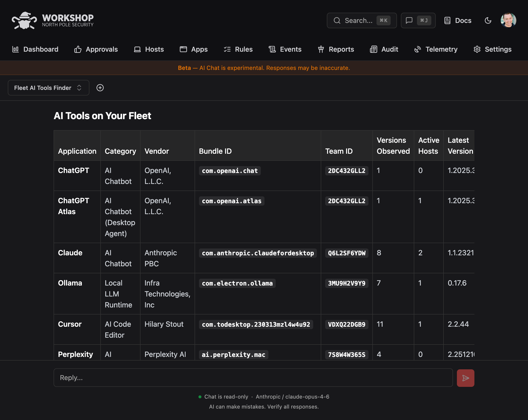Open the Events page
This screenshot has width=528, height=420.
click(x=285, y=49)
